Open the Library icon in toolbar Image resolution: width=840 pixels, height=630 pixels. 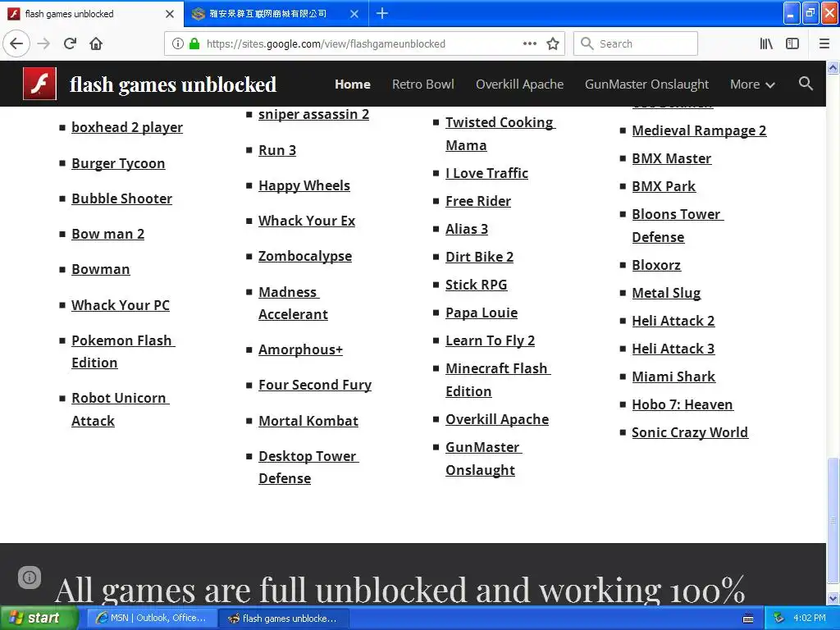tap(766, 43)
